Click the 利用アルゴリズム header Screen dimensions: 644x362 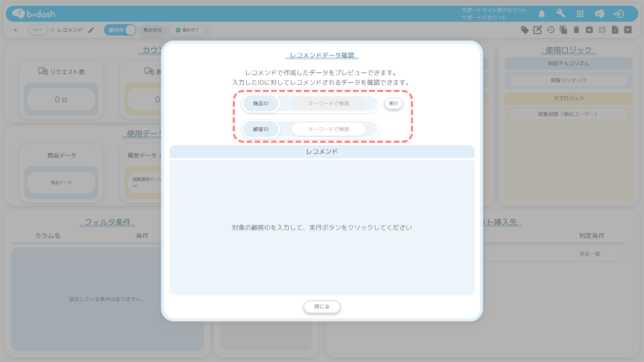point(568,64)
